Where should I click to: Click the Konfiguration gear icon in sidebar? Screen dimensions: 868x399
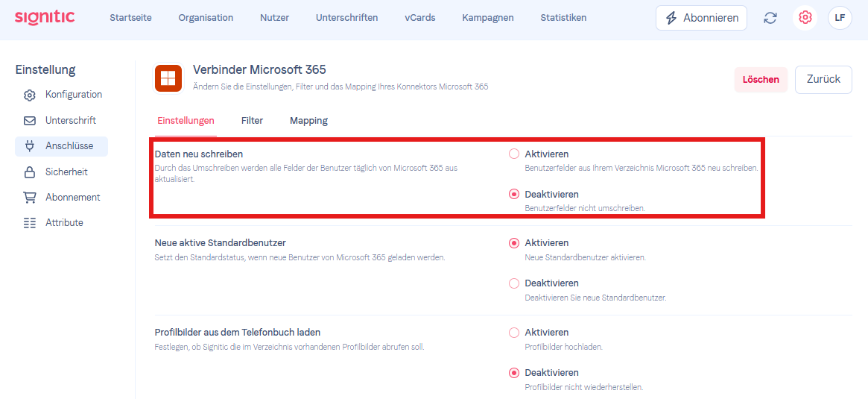tap(29, 95)
